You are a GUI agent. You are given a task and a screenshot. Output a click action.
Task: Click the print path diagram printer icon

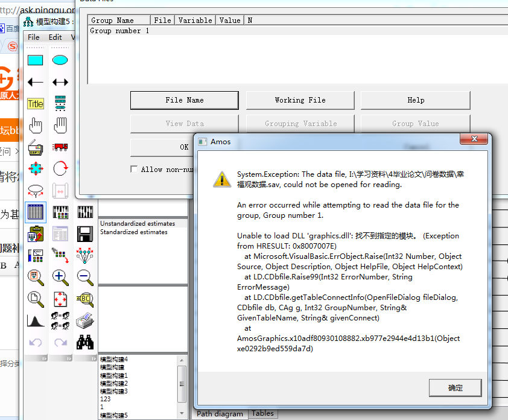coord(85,321)
